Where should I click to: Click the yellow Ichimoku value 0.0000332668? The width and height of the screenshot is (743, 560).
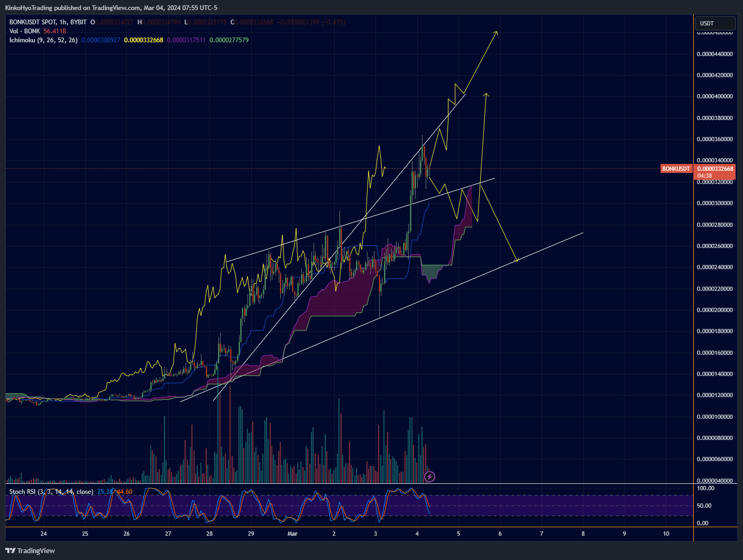click(x=144, y=40)
